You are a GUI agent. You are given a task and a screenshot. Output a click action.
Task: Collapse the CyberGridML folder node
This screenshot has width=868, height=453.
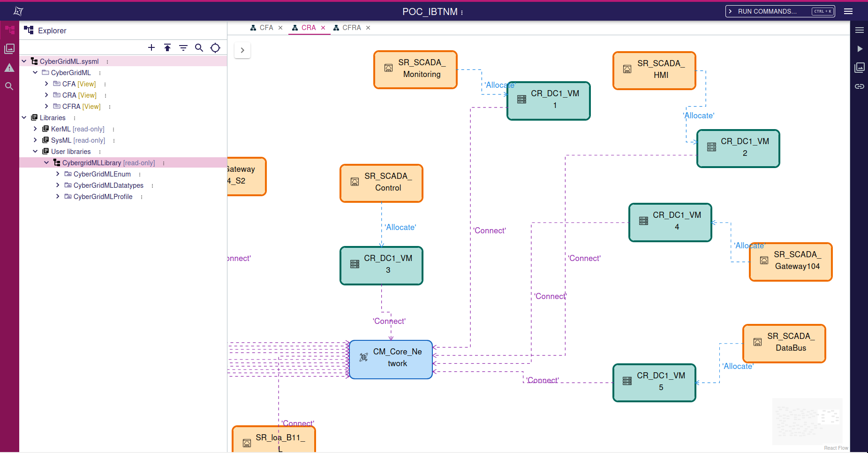click(35, 72)
